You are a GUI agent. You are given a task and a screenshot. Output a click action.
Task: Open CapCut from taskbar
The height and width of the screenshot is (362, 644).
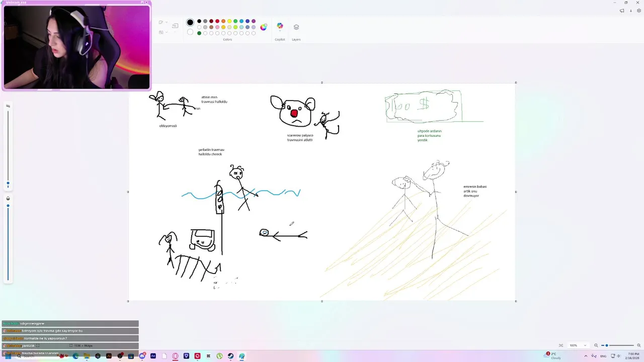(208, 356)
